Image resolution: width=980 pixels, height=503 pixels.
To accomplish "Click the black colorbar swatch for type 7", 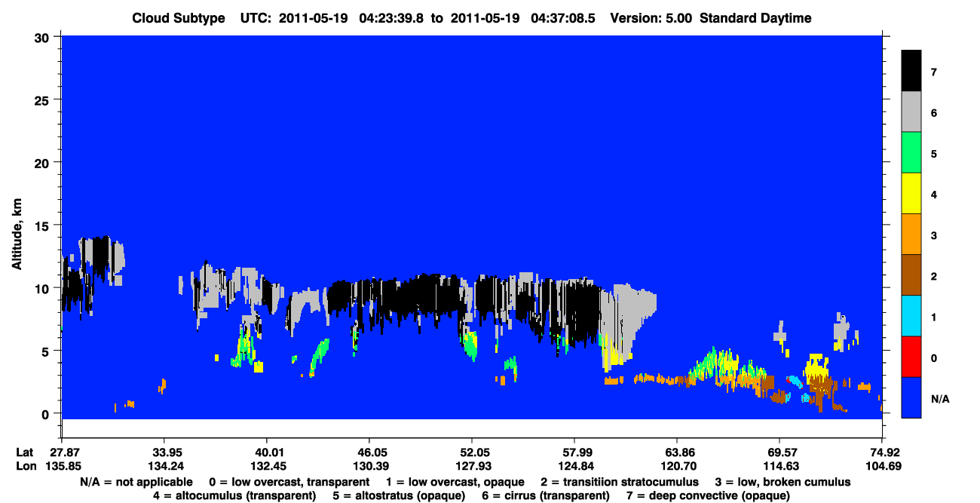I will pos(911,71).
